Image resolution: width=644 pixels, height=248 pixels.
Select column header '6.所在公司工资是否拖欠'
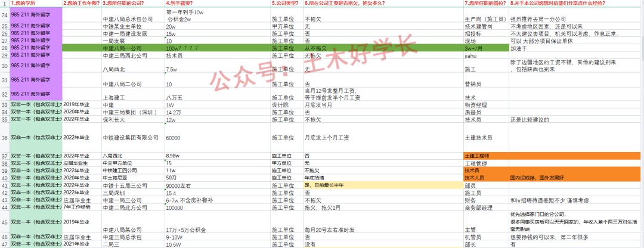(x=383, y=3)
